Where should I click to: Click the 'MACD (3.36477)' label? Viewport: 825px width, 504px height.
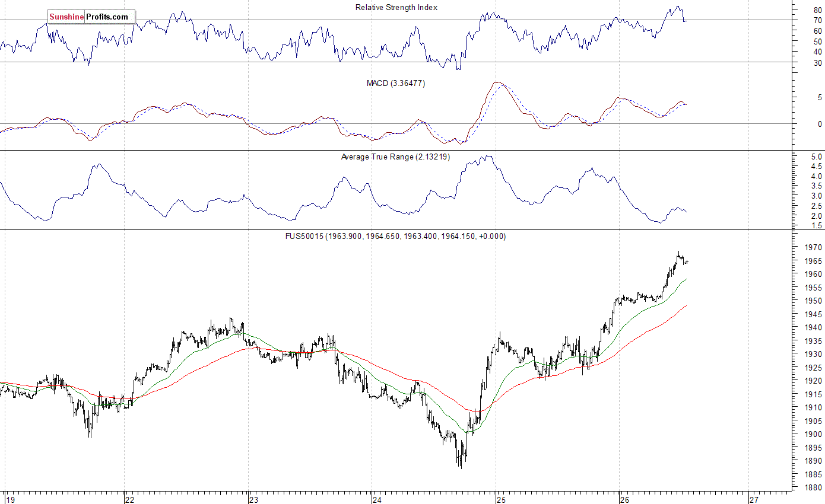(396, 84)
